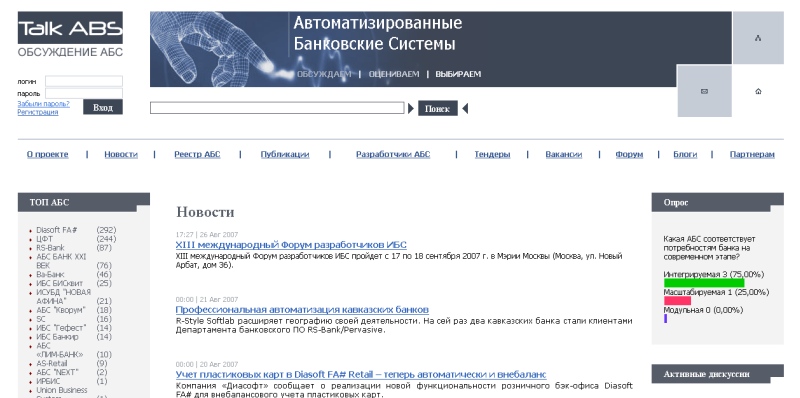
Task: Click the Опрос panel header
Action: [x=717, y=202]
